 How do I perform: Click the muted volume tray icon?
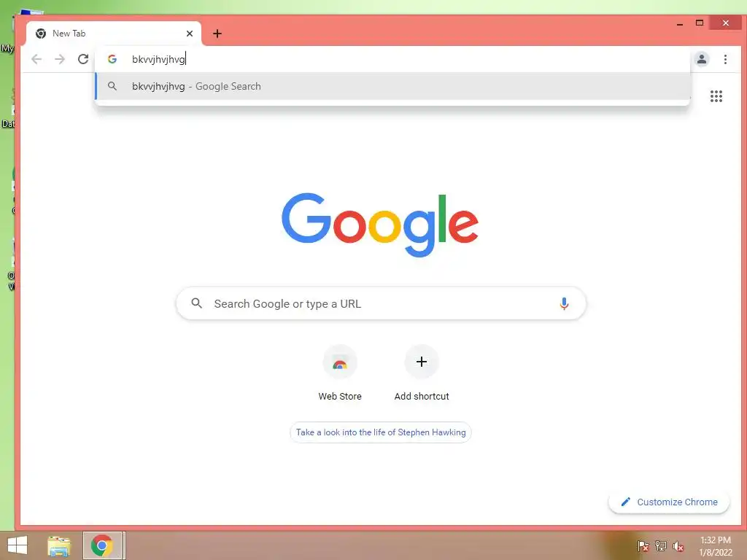click(678, 546)
